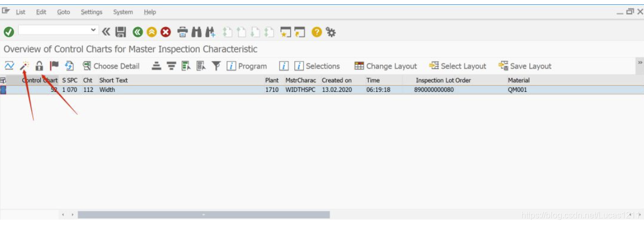
Task: Click the Program info button
Action: tap(247, 66)
